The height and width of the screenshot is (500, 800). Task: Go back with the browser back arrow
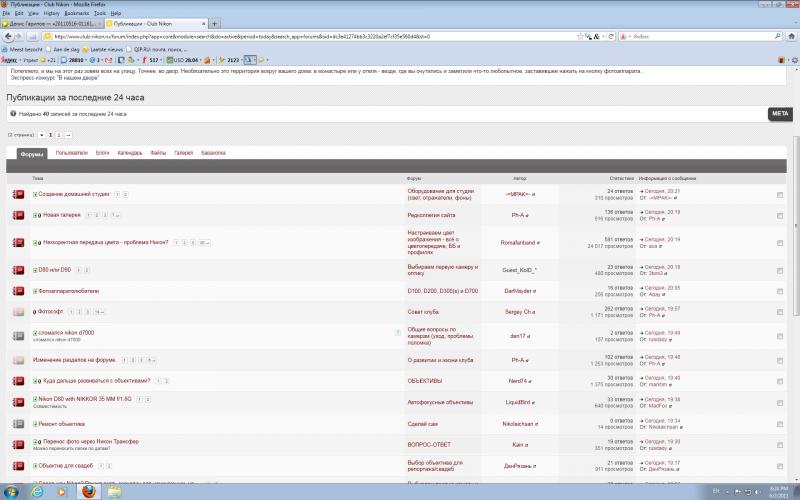8,37
